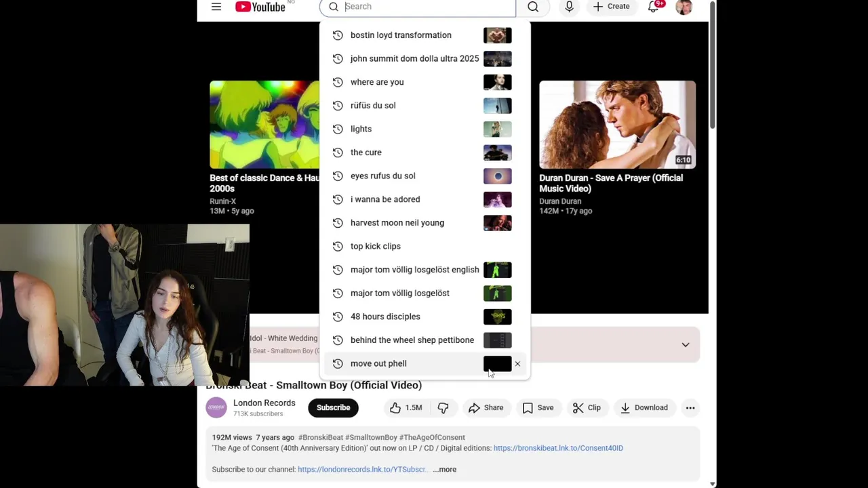868x488 pixels.
Task: Click thumbnail next to 'eyes rufus du sol'
Action: [498, 176]
